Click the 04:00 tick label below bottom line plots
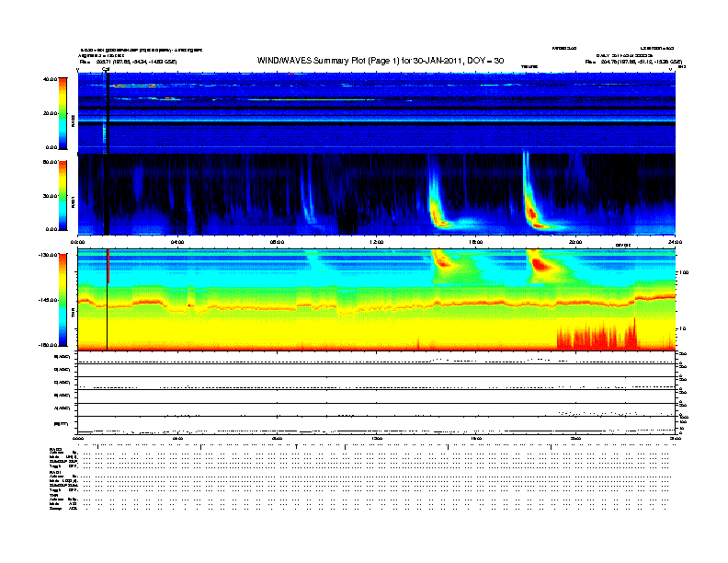The height and width of the screenshot is (563, 728). [x=176, y=439]
